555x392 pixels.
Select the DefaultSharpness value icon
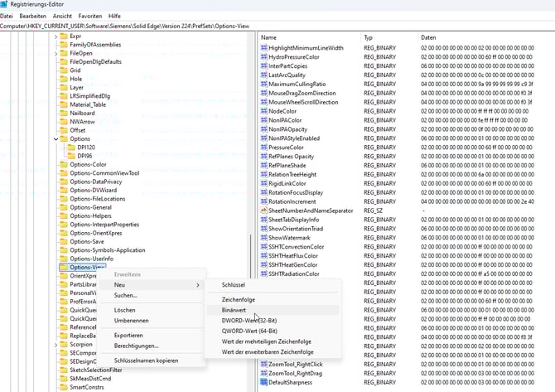[263, 382]
